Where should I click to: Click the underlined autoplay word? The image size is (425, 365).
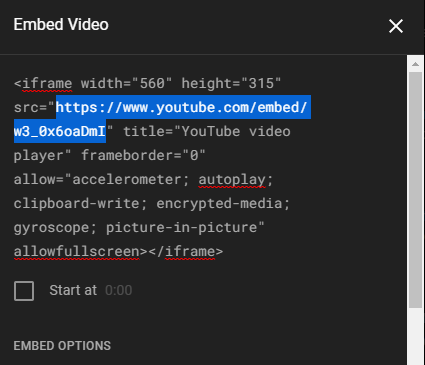[x=232, y=179]
